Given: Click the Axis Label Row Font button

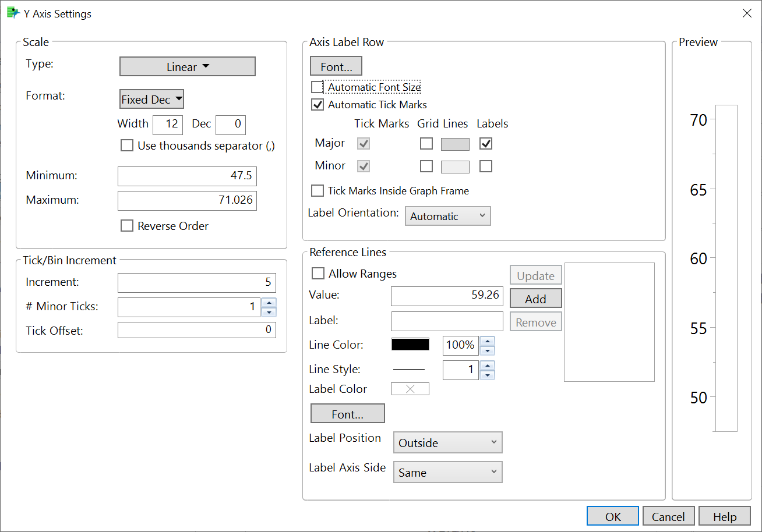Looking at the screenshot, I should (336, 66).
